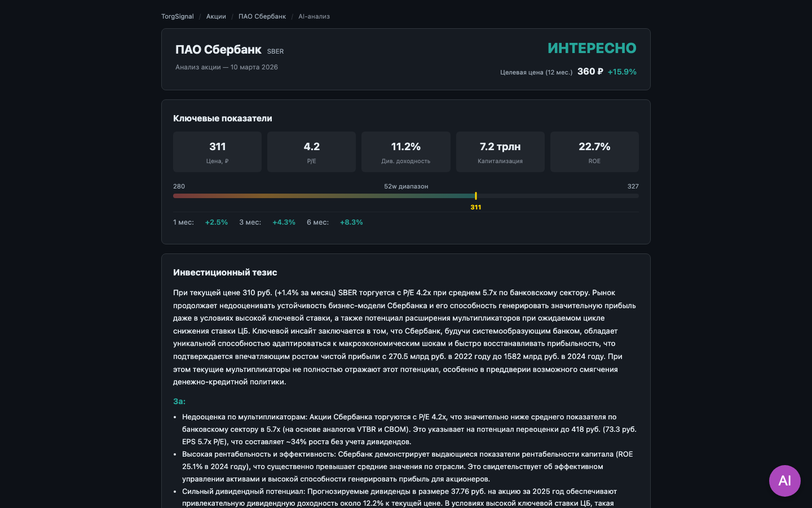812x508 pixels.
Task: Click the yellow 311 marker on range bar
Action: 476,196
